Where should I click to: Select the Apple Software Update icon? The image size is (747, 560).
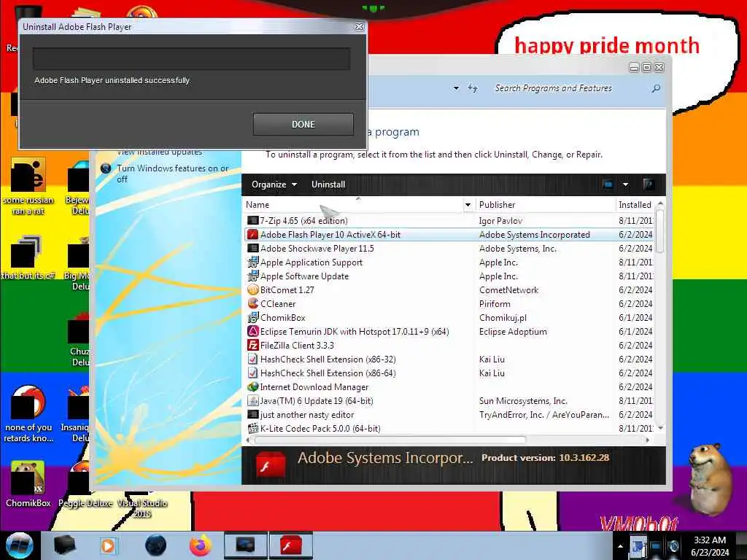pyautogui.click(x=253, y=276)
